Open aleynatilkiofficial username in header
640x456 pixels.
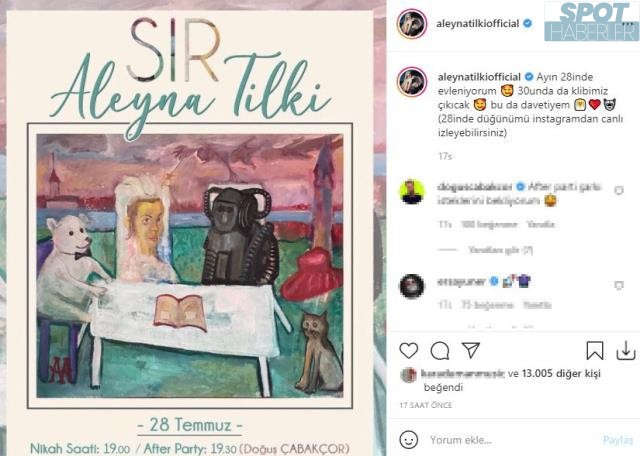(x=478, y=24)
